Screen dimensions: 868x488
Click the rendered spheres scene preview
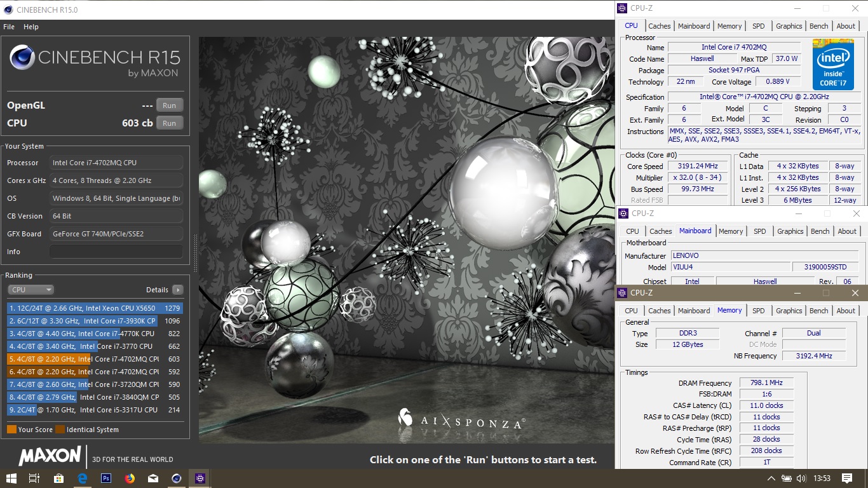[407, 240]
